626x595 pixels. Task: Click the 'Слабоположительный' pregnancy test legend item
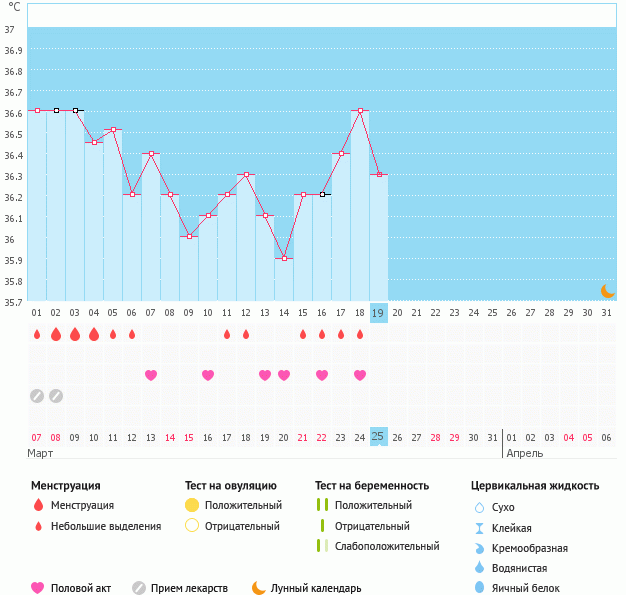tap(387, 546)
